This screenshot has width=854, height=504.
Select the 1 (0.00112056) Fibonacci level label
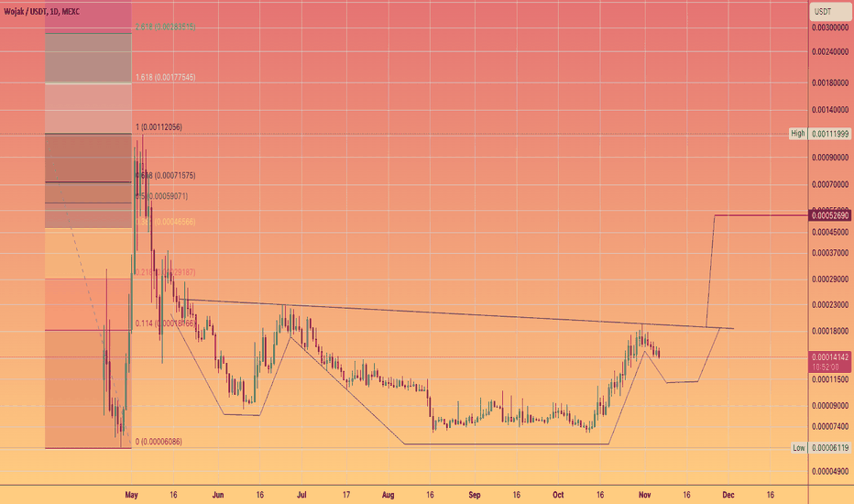tap(159, 127)
